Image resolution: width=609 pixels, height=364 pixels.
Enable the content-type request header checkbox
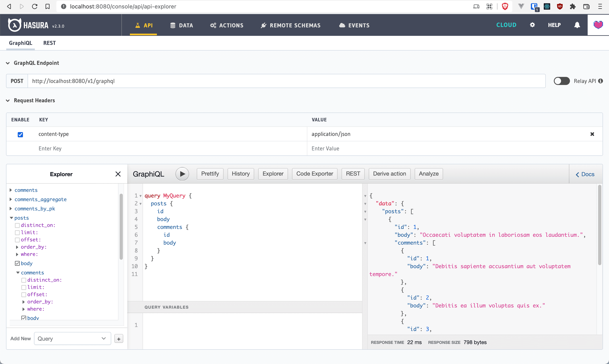coord(20,134)
